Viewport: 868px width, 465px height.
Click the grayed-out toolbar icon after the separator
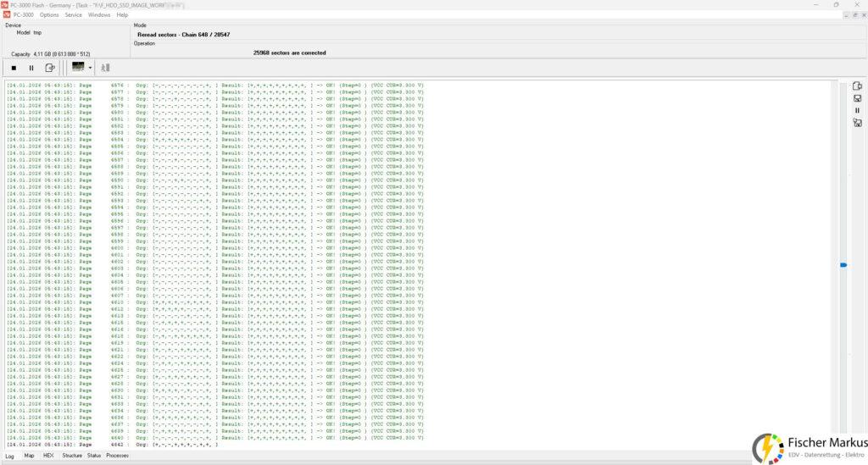(106, 68)
